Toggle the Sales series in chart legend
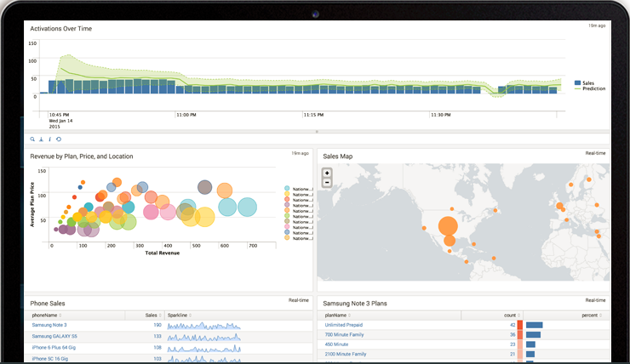Viewport: 630px width, 364px height. click(x=587, y=83)
